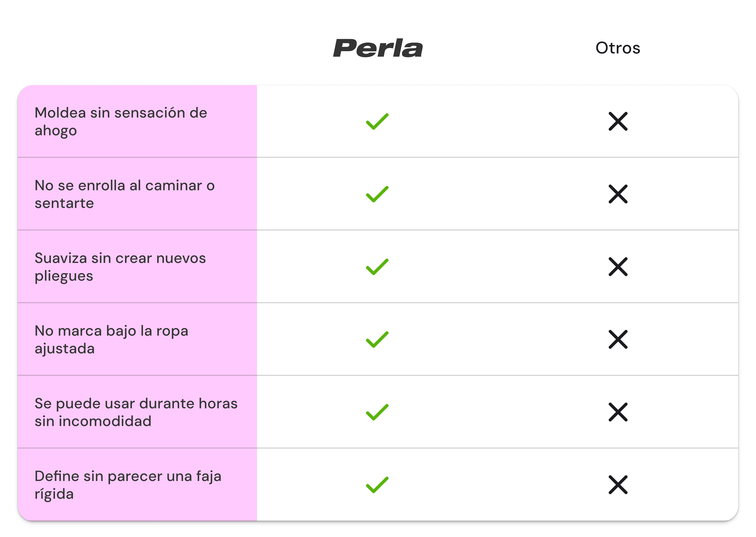Click the Otros column header

(618, 48)
